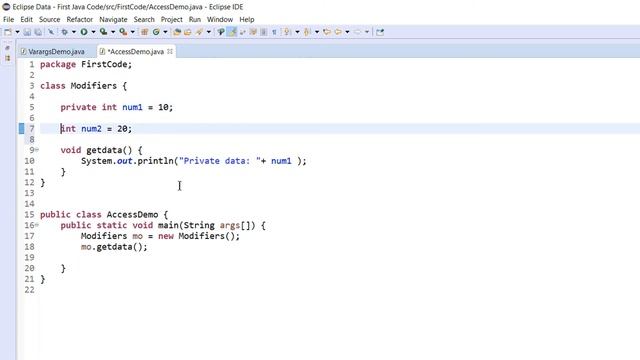Viewport: 640px width, 360px height.
Task: Click the New Java Class icon
Action: 156,32
